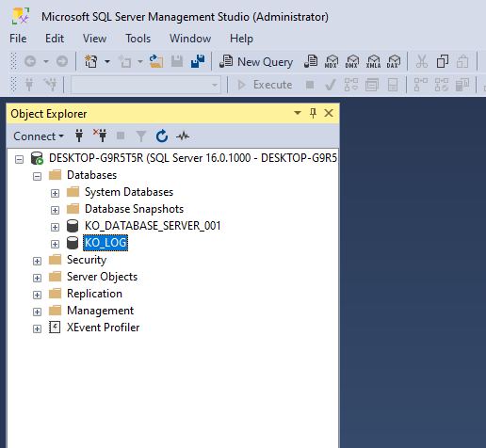Click the XMLA query icon
Image resolution: width=486 pixels, height=448 pixels.
[373, 61]
